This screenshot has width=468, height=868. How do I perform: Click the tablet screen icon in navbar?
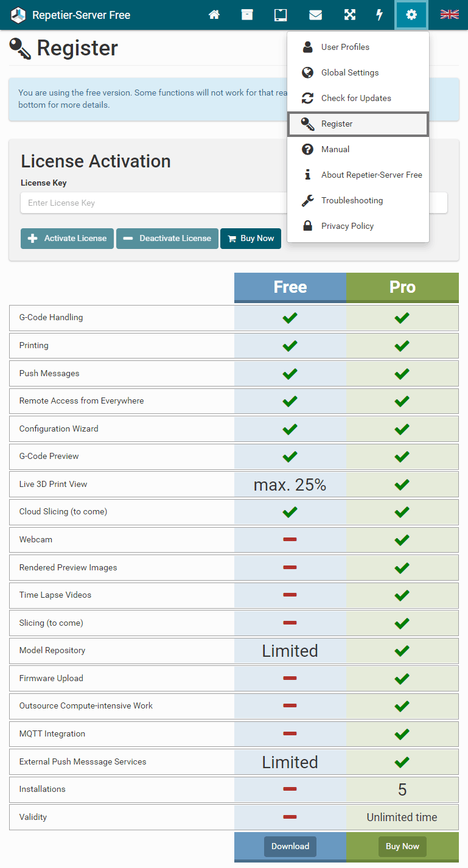pyautogui.click(x=281, y=15)
